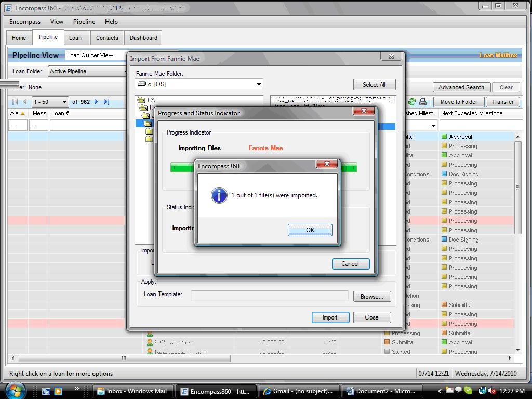Click Cancel in Progress and Status Indicator
This screenshot has height=399, width=532.
pos(351,263)
